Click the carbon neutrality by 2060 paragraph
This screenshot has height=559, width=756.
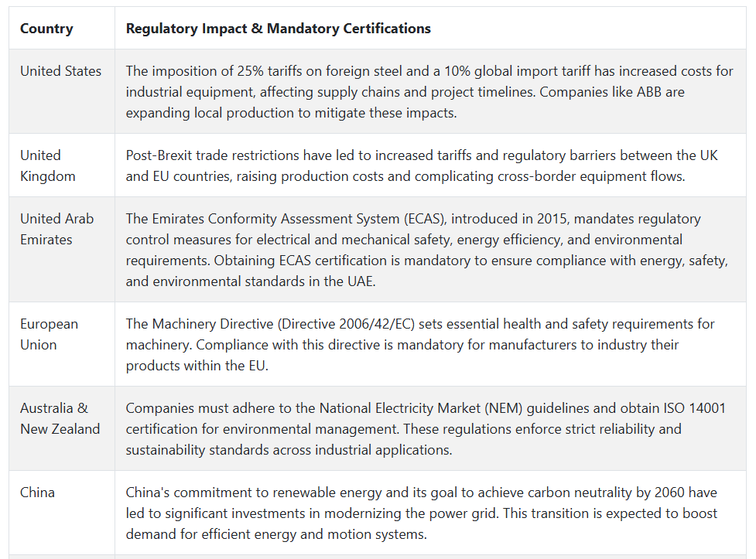click(422, 513)
